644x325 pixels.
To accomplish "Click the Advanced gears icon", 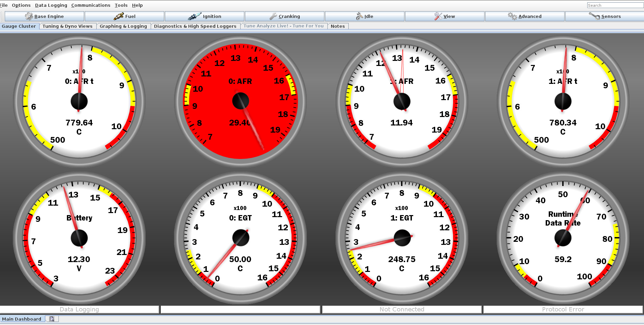I will click(x=512, y=16).
